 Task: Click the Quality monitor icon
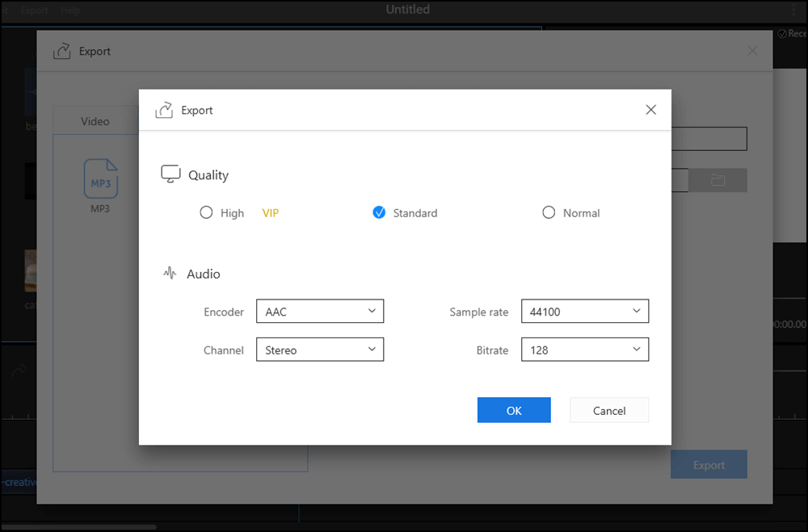pos(170,175)
